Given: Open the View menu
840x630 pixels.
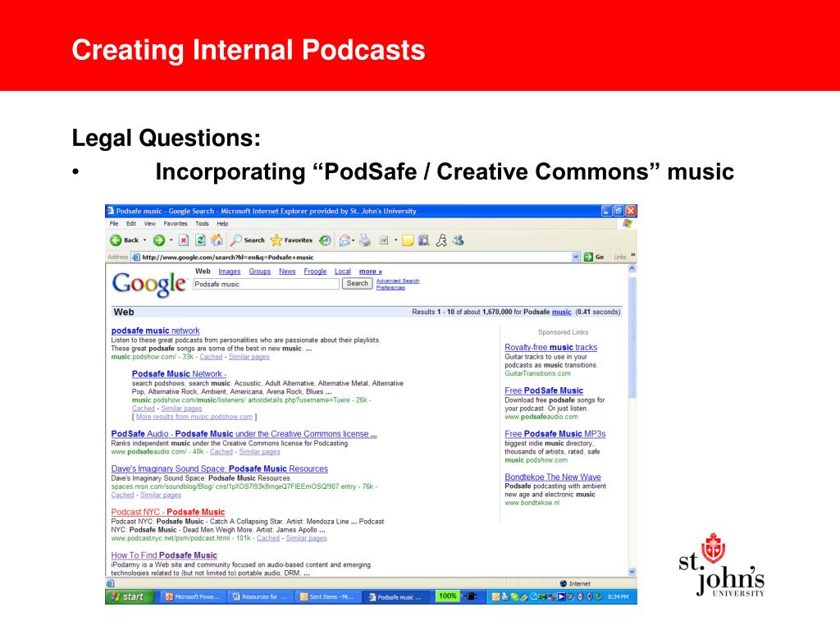Looking at the screenshot, I should pyautogui.click(x=150, y=224).
